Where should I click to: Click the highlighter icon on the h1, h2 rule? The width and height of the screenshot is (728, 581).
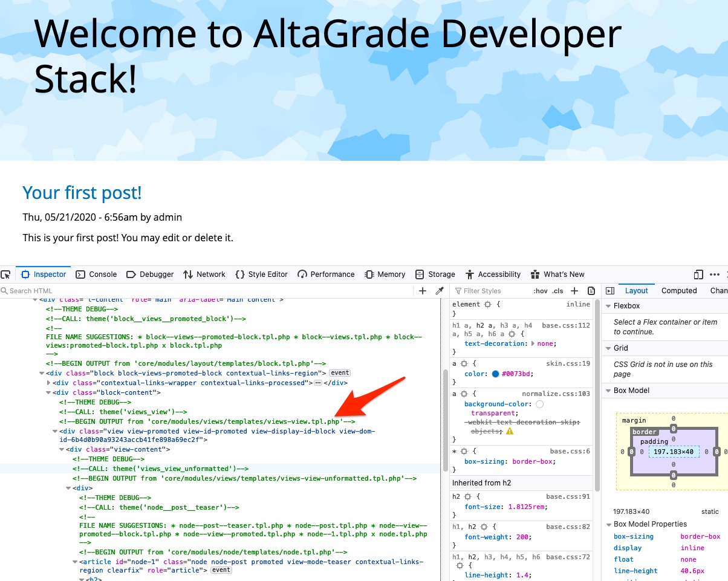pyautogui.click(x=486, y=527)
